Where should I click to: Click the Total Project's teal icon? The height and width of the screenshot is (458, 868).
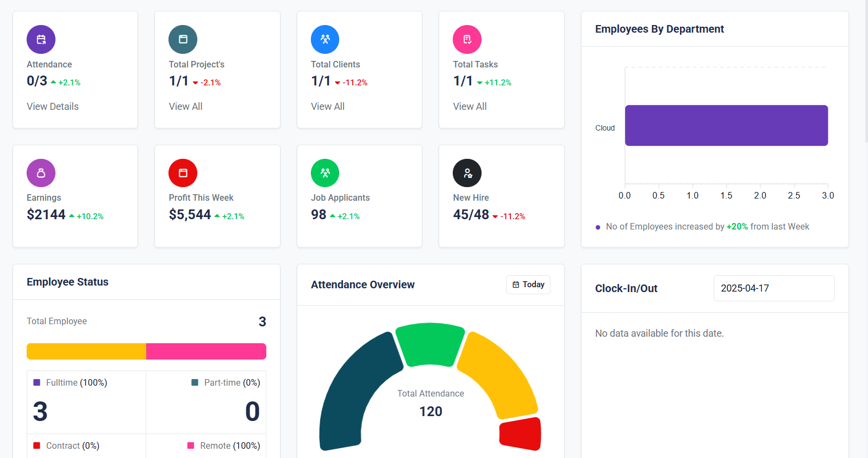pyautogui.click(x=183, y=39)
